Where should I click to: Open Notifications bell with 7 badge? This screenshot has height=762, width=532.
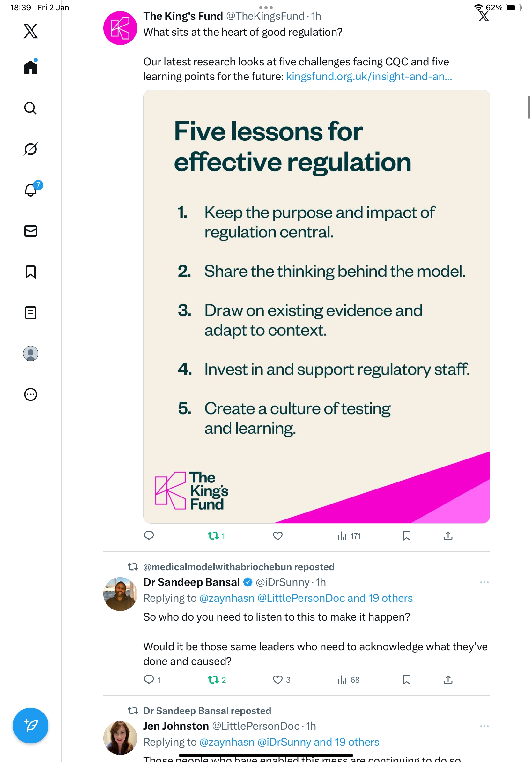[31, 190]
